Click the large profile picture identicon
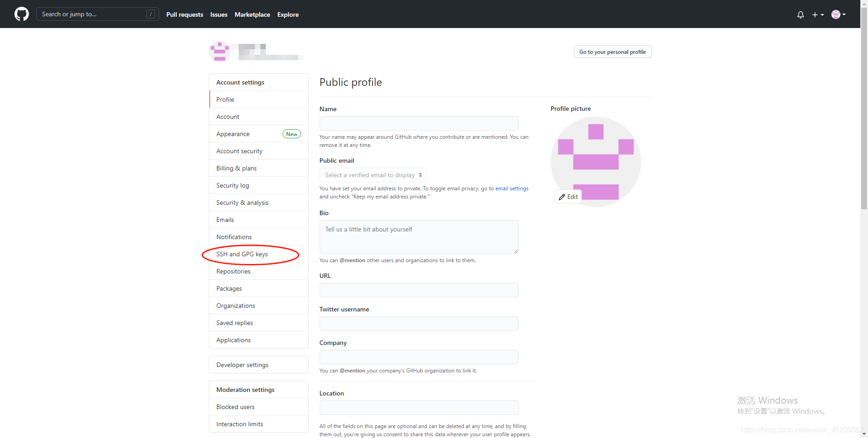 [596, 162]
